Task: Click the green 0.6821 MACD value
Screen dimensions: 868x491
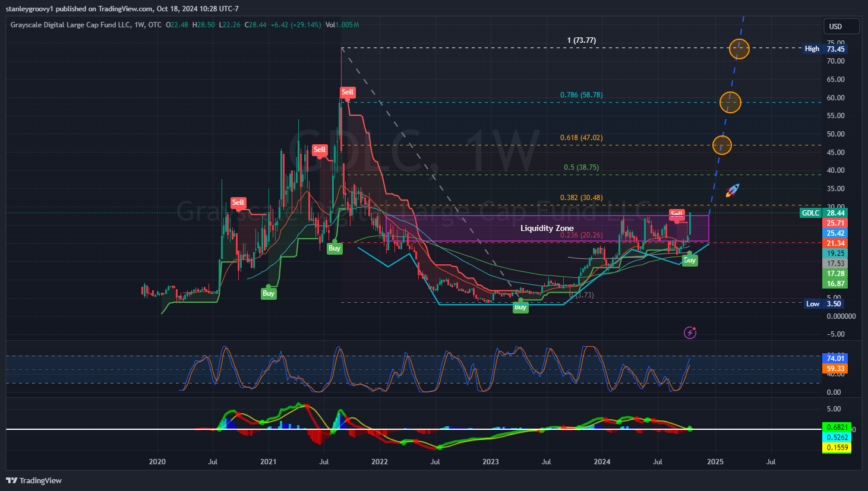Action: [837, 427]
